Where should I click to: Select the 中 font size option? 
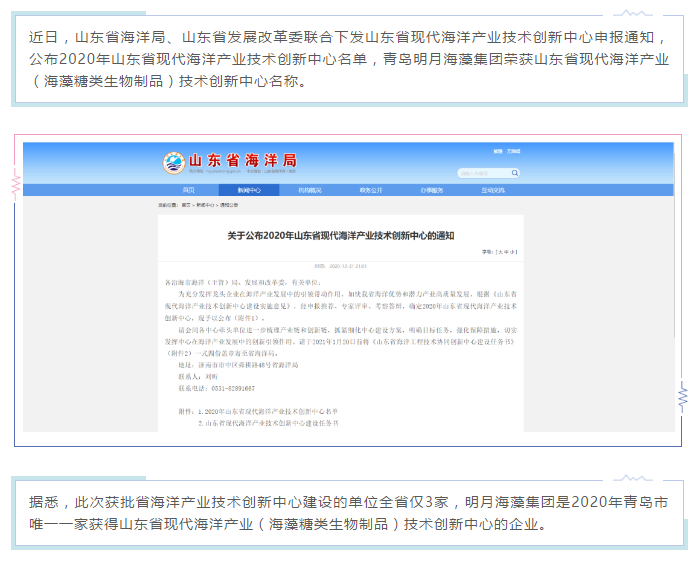tap(506, 252)
